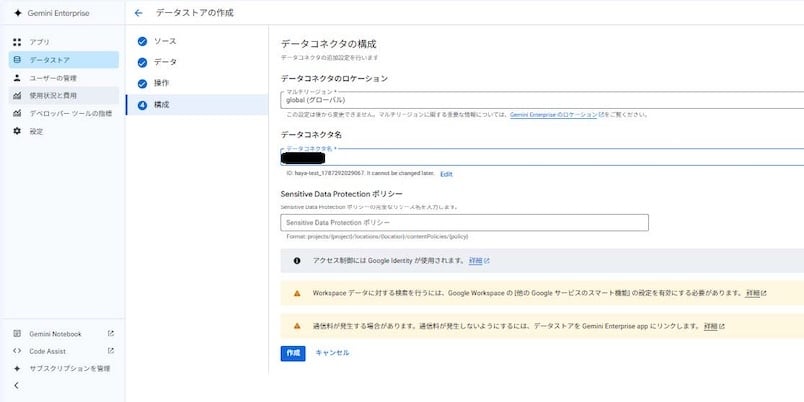804x402 pixels.
Task: Open the Gemini Enterprise のロケーション link
Action: click(556, 115)
